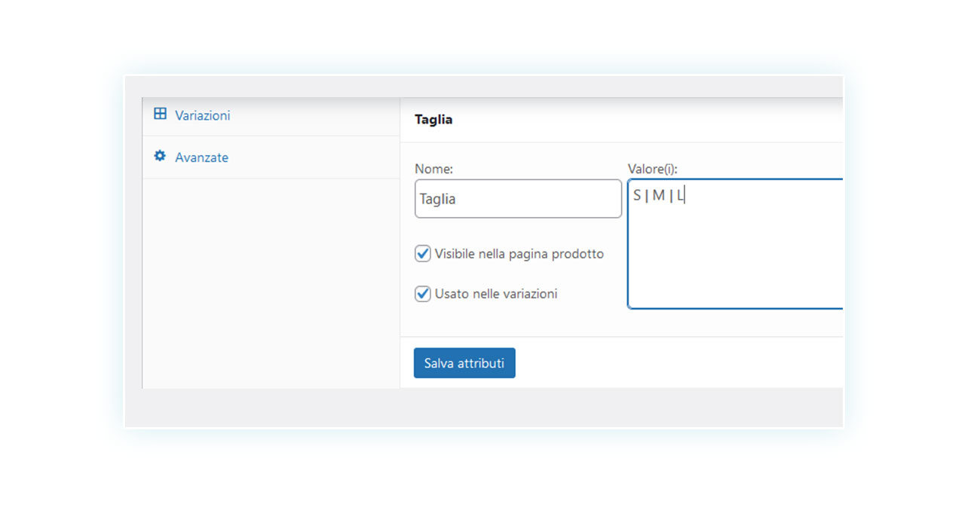980x513 pixels.
Task: Toggle Usato nelle variazioni checkbox
Action: pyautogui.click(x=423, y=294)
